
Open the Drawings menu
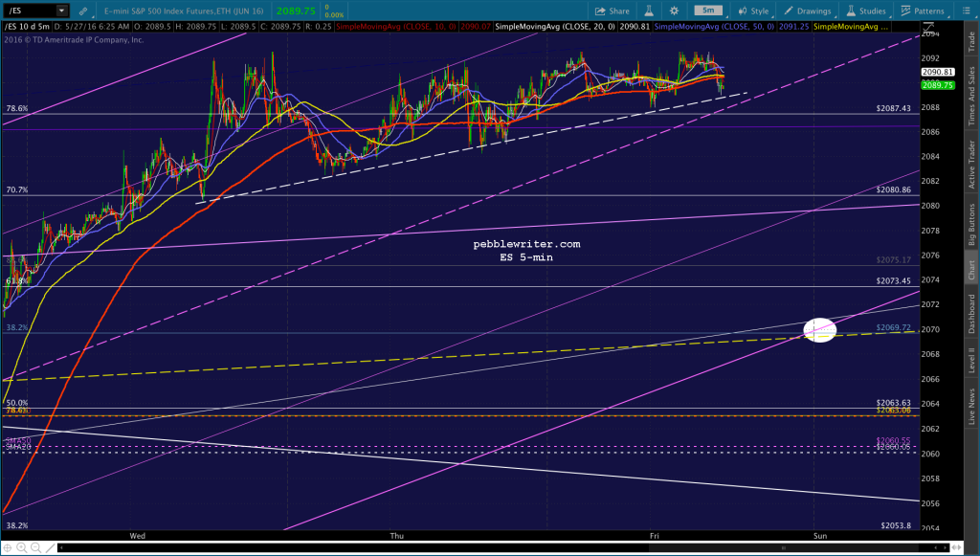click(808, 11)
